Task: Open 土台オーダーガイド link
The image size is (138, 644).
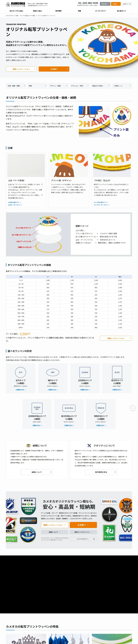Action: pyautogui.click(x=15, y=205)
